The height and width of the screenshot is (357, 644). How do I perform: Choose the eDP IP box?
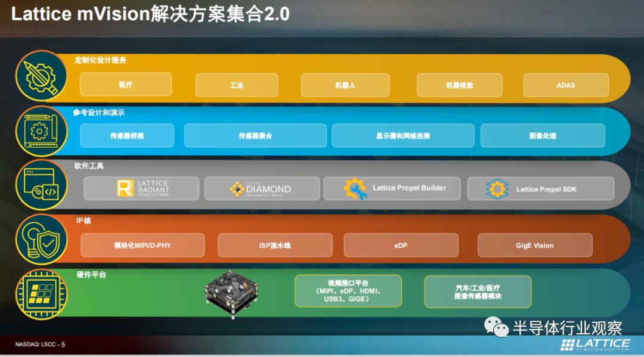(x=401, y=245)
